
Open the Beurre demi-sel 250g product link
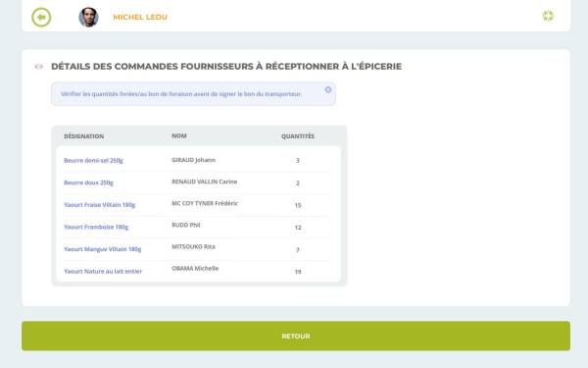tap(93, 160)
